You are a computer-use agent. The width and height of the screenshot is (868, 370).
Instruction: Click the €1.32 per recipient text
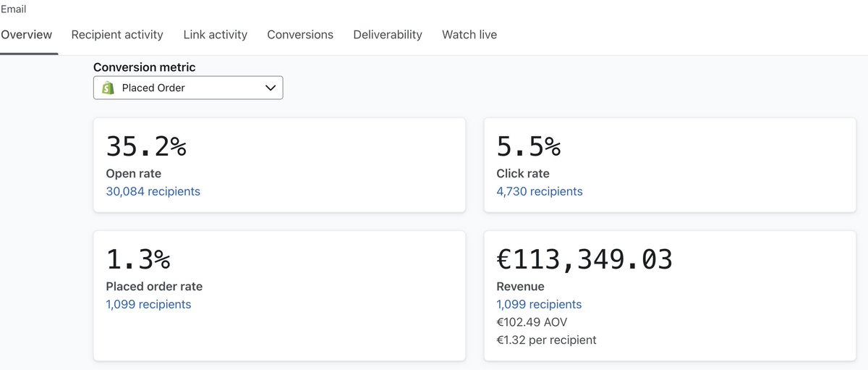pos(546,340)
